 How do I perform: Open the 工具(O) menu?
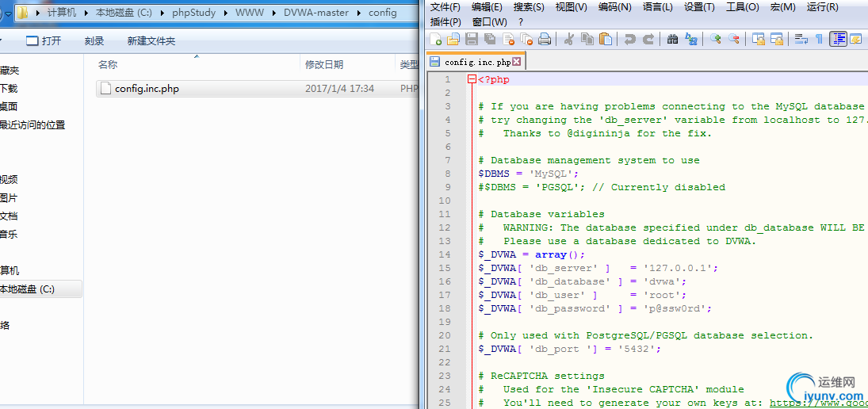742,7
